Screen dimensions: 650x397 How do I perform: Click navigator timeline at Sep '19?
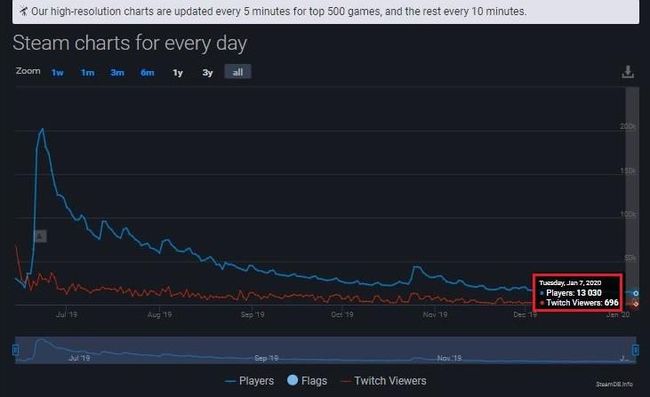point(266,358)
